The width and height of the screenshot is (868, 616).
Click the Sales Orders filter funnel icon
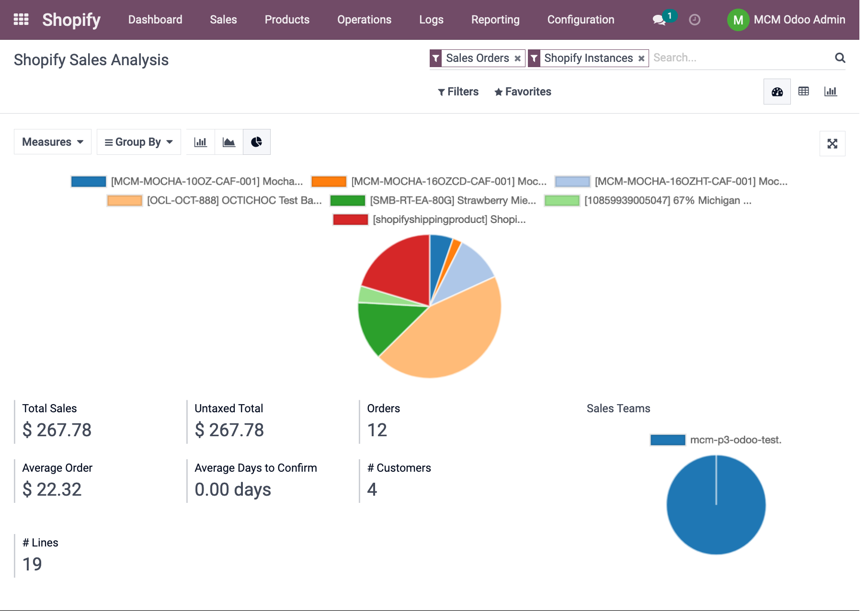(435, 58)
